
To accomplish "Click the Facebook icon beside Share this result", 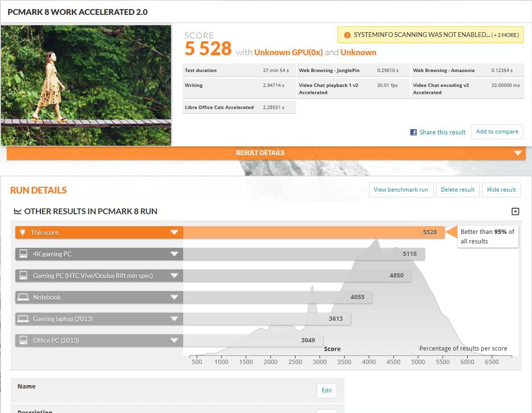I will pos(413,132).
